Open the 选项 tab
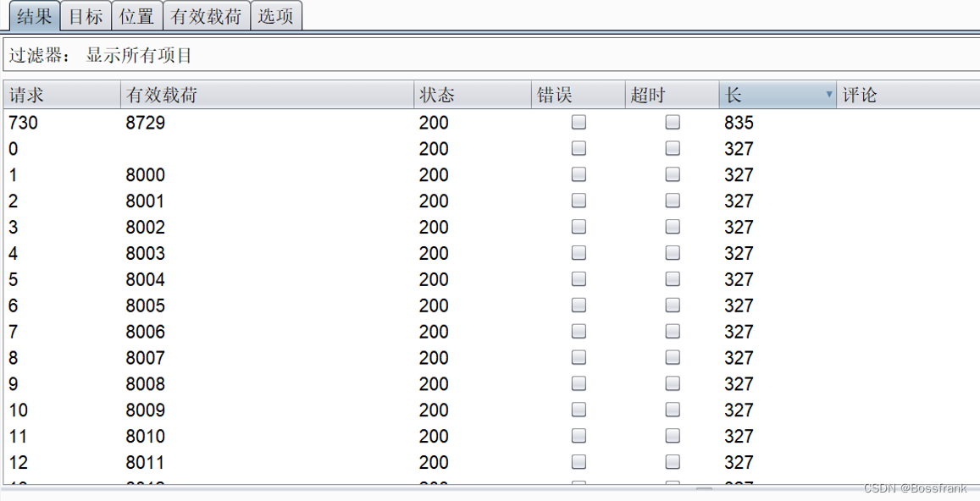Image resolution: width=980 pixels, height=501 pixels. tap(275, 16)
